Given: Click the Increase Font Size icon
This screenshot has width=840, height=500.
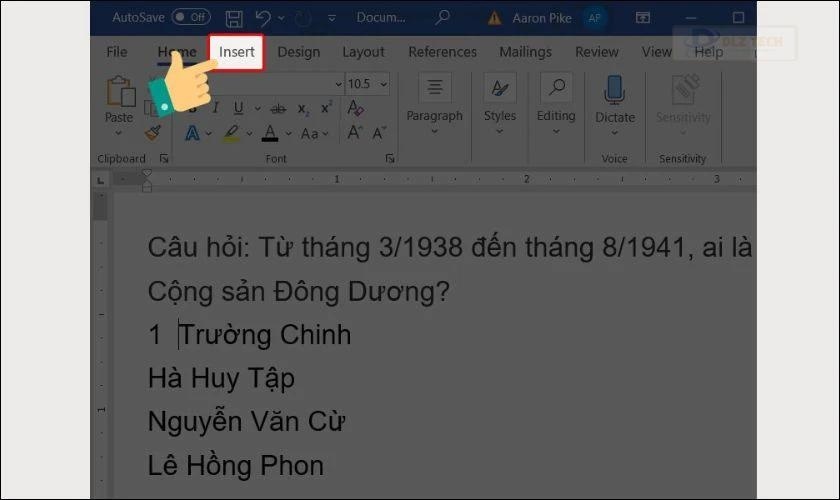Looking at the screenshot, I should (354, 132).
